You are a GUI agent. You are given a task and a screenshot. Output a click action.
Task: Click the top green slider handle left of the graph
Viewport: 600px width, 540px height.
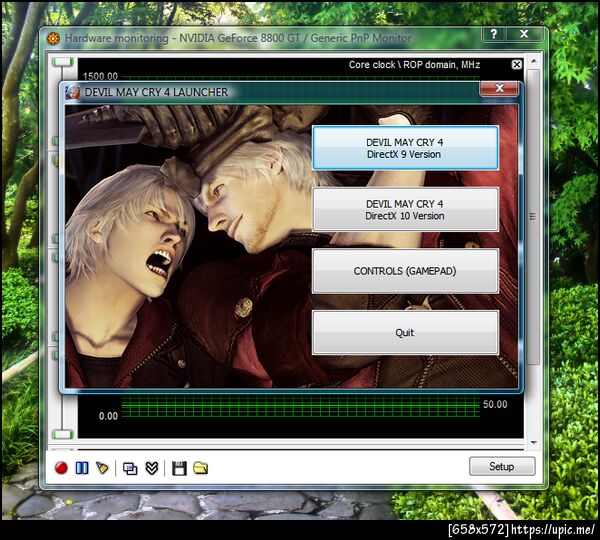62,62
